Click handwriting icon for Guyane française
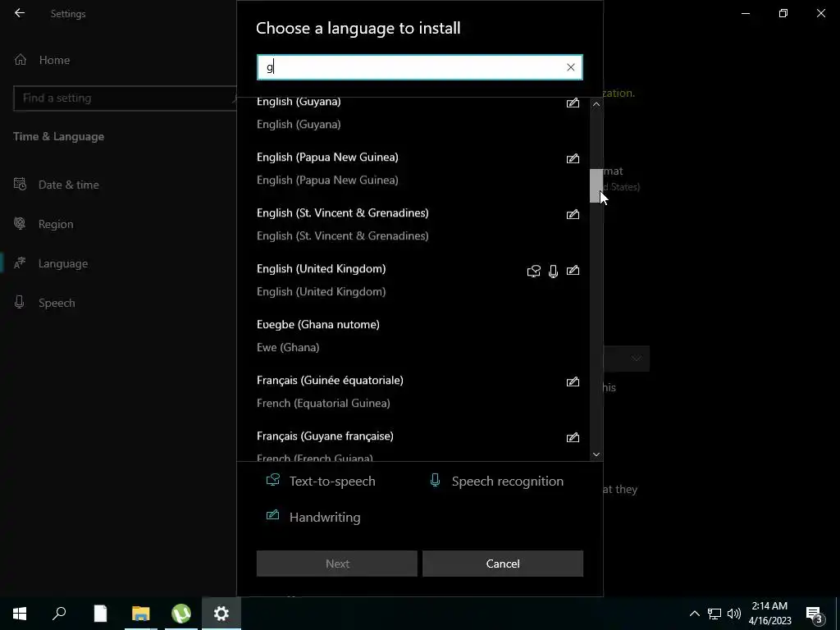Viewport: 840px width, 630px height. click(573, 437)
